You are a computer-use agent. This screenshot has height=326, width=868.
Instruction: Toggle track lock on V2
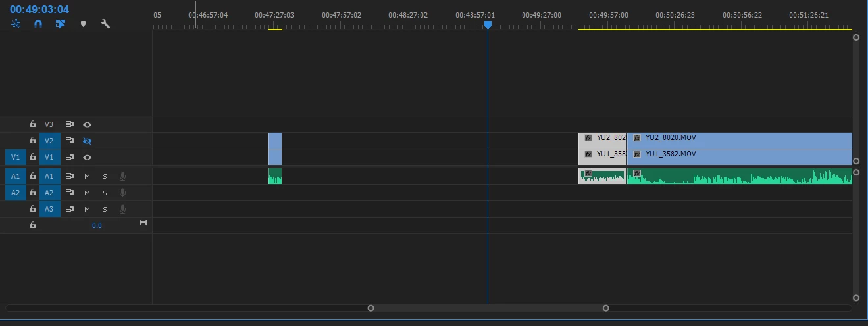tap(32, 141)
